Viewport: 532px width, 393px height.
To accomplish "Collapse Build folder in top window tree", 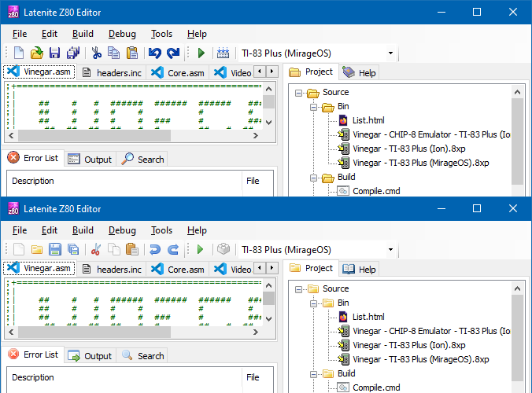I will coord(313,178).
